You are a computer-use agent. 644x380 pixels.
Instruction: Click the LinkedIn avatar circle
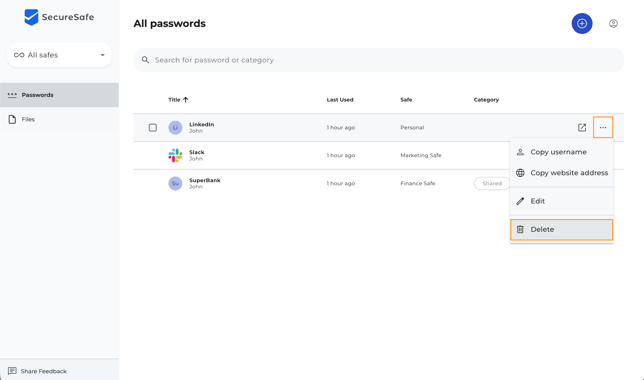175,127
